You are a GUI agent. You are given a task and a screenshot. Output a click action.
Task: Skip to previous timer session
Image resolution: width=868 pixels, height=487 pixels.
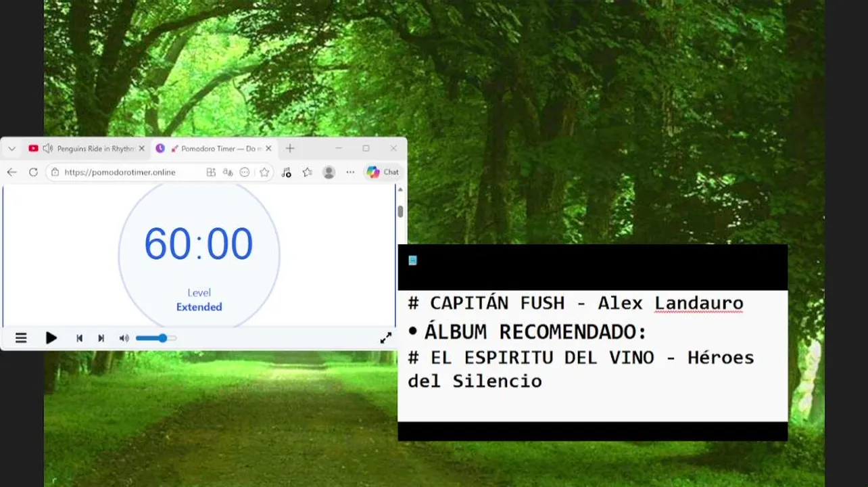point(79,338)
